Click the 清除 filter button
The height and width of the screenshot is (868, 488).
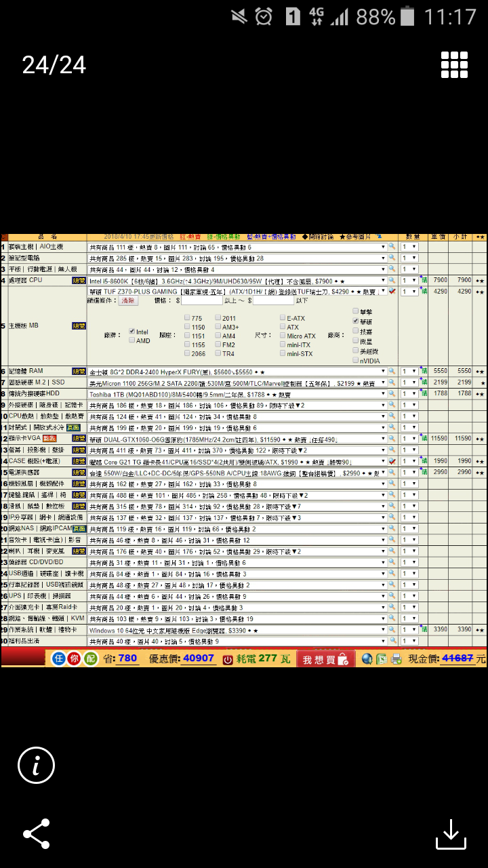[x=129, y=300]
